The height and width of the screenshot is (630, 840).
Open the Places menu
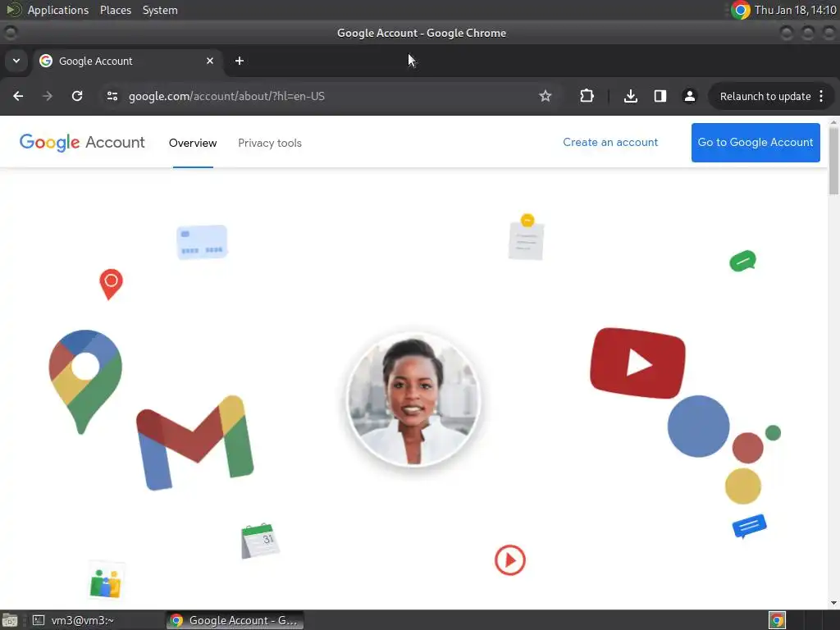[x=115, y=10]
